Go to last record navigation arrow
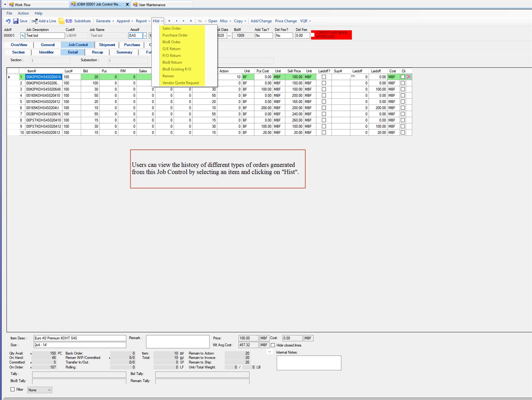The height and width of the screenshot is (400, 532). pyautogui.click(x=191, y=21)
